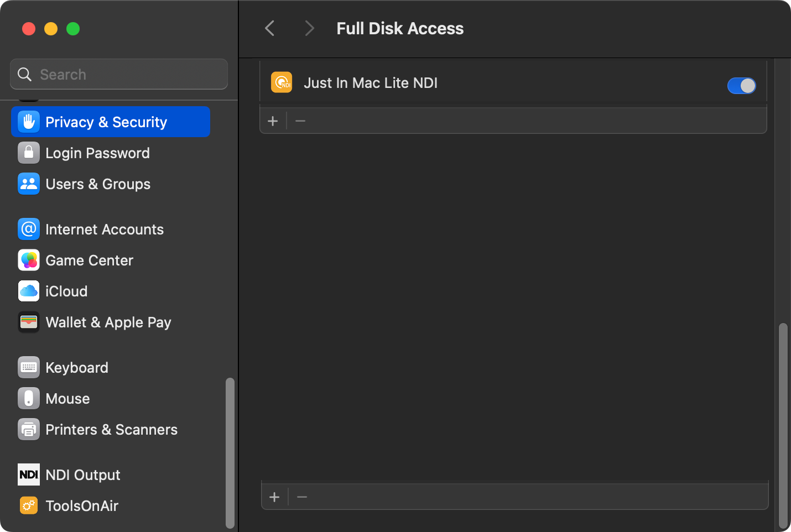Click the sidebar's vertical scrollbar
The height and width of the screenshot is (532, 791).
(230, 453)
